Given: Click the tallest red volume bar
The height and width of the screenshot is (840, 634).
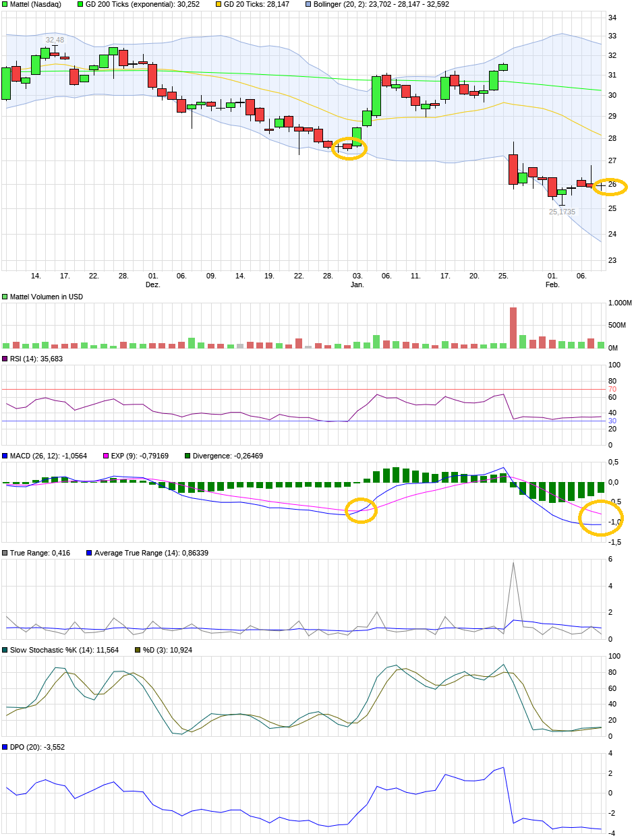Looking at the screenshot, I should (x=513, y=328).
